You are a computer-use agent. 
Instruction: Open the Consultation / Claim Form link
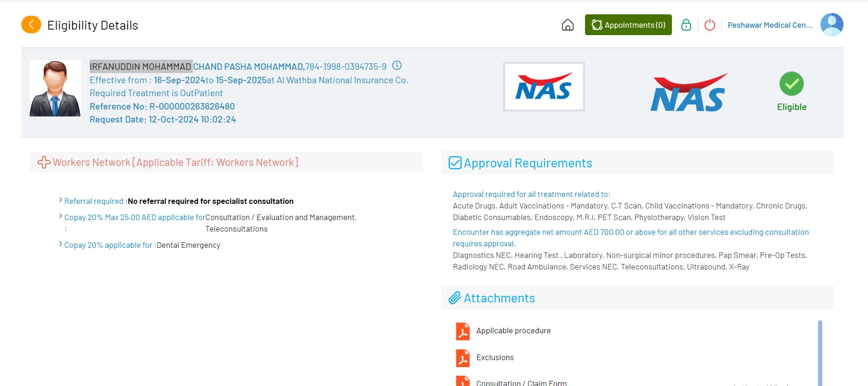click(522, 383)
